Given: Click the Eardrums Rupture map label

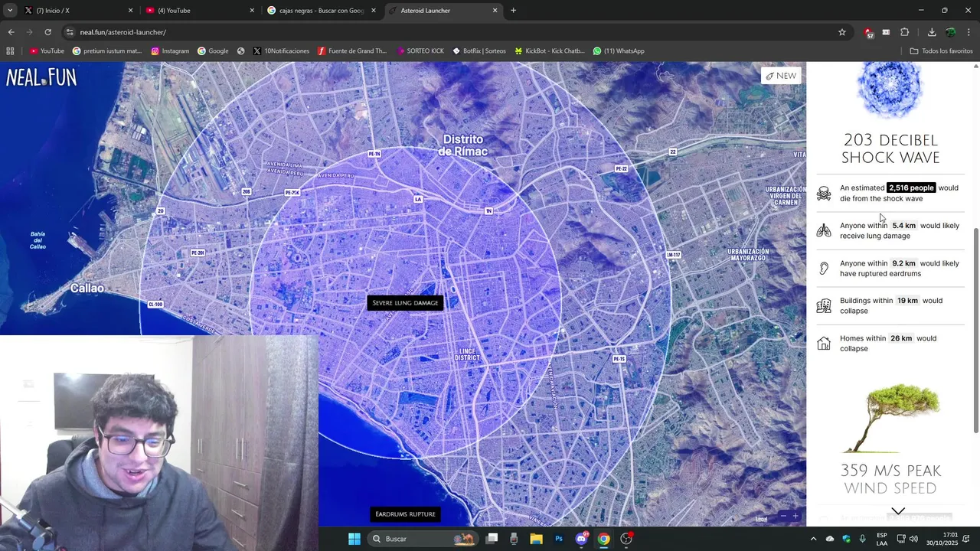Looking at the screenshot, I should click(405, 514).
